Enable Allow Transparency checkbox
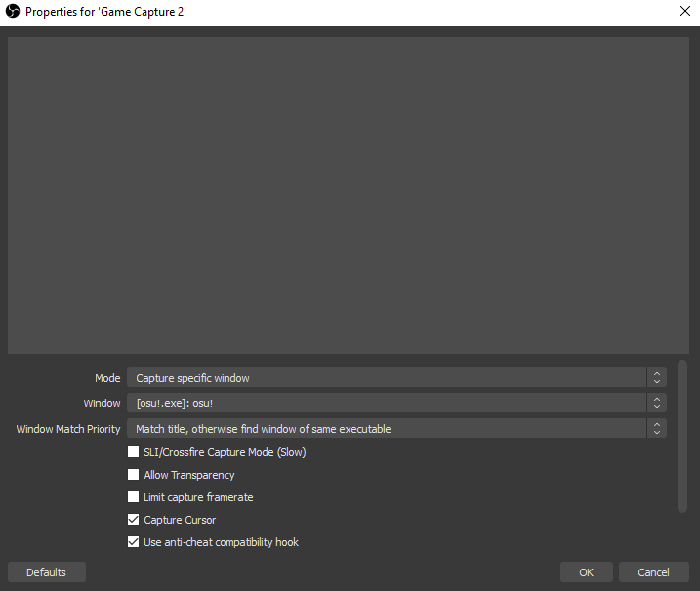The height and width of the screenshot is (591, 700). point(133,475)
